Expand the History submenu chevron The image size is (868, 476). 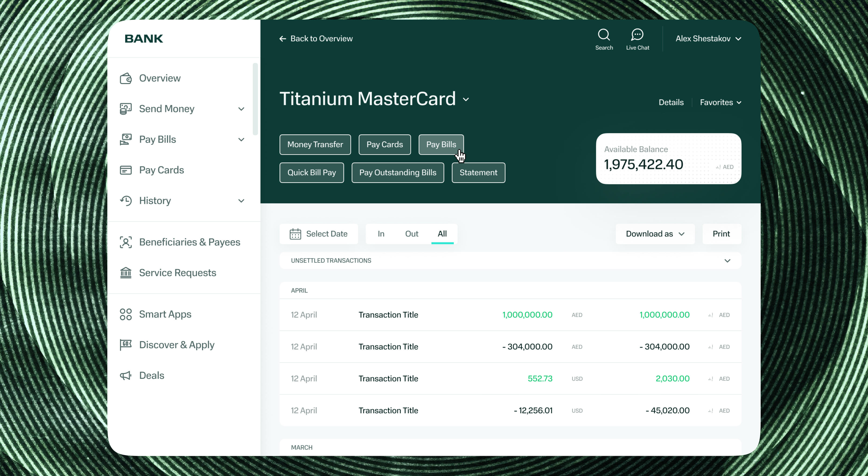coord(241,201)
